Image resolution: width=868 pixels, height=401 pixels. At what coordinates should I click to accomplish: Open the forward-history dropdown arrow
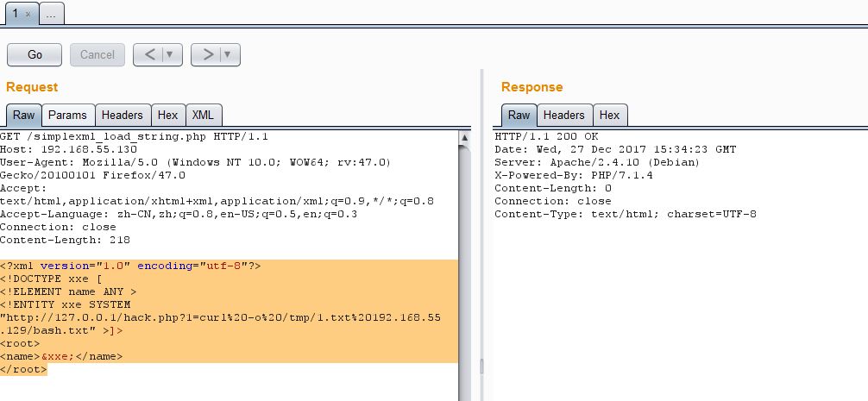pos(228,54)
